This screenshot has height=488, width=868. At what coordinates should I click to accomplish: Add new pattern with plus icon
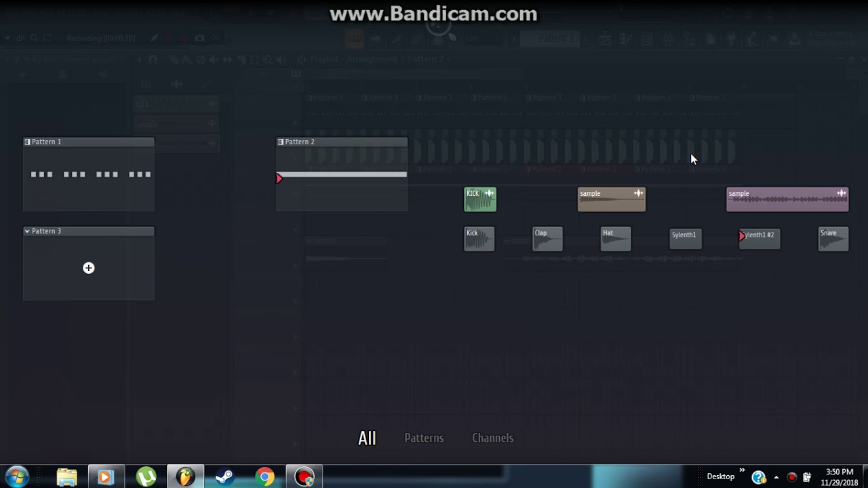(89, 268)
